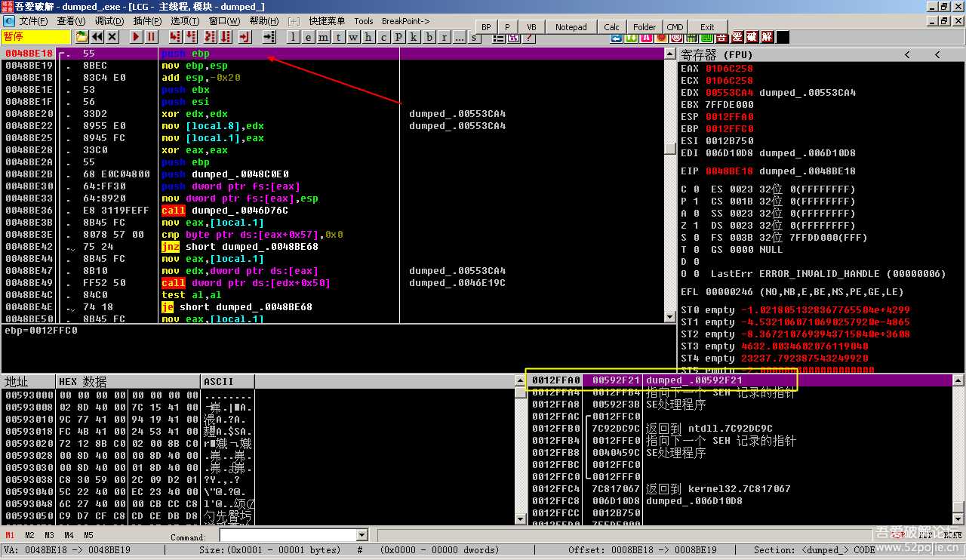Open the 选项(T) menu
The image size is (966, 560).
pyautogui.click(x=185, y=21)
